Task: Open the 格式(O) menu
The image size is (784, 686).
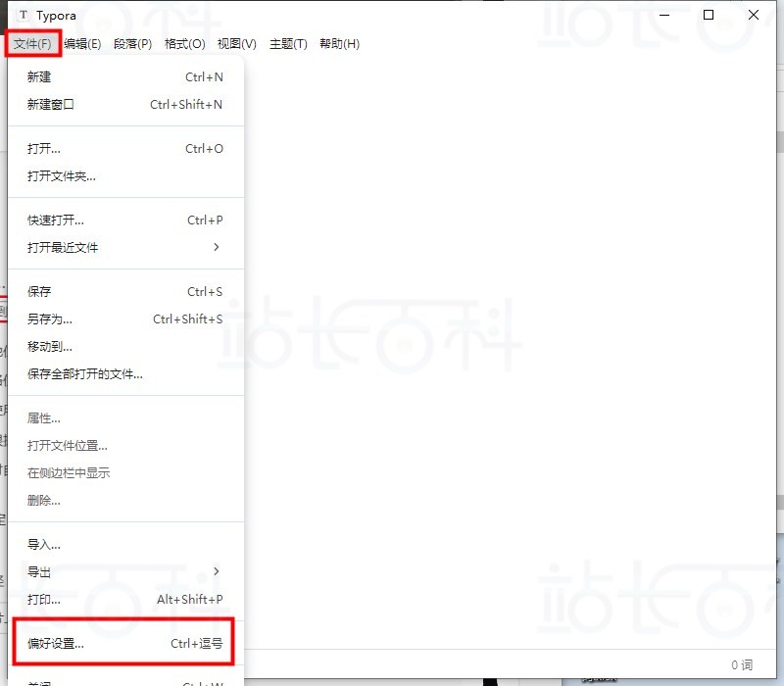Action: [184, 43]
